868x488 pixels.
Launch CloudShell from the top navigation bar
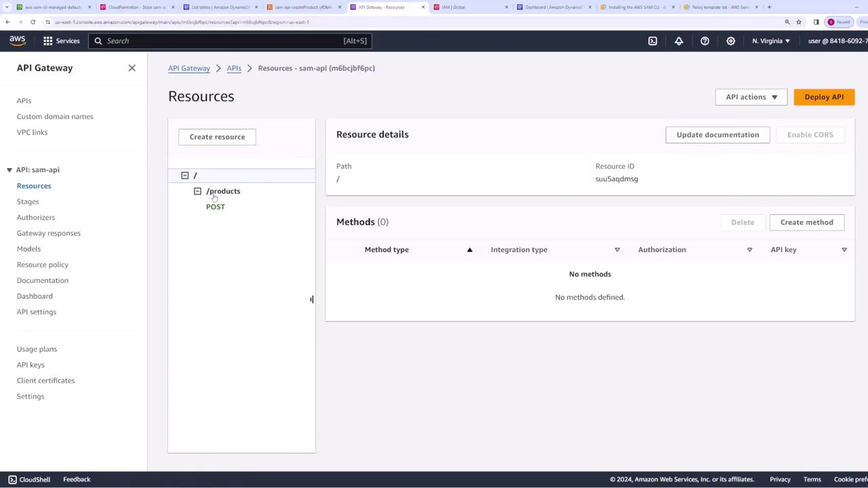pos(652,41)
